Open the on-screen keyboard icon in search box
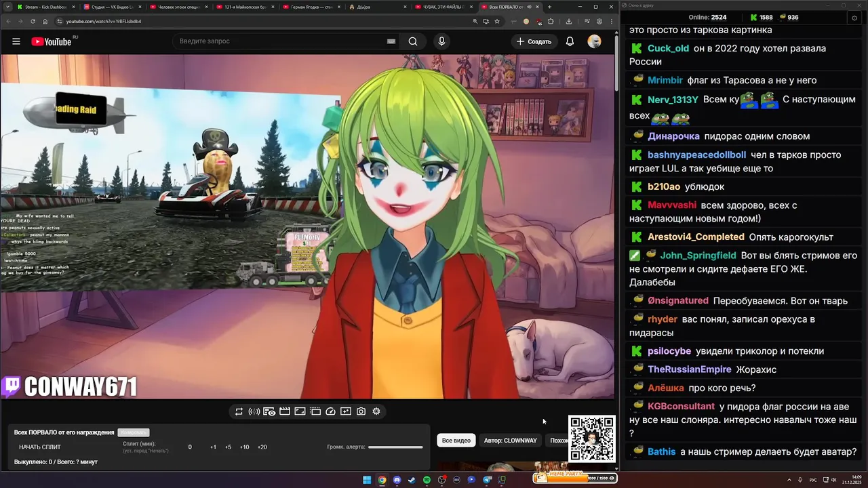 pos(391,41)
